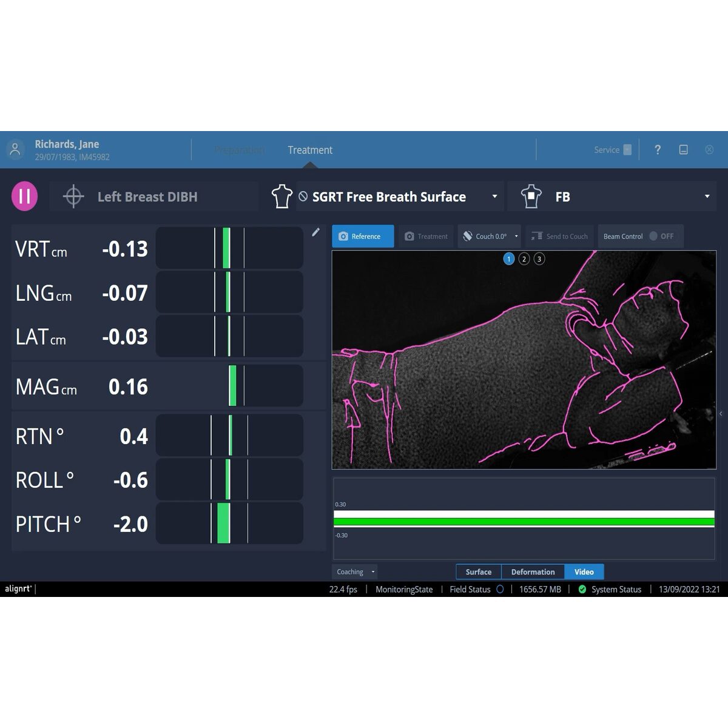The image size is (728, 728).
Task: Click the Send to Couch button
Action: 559,237
